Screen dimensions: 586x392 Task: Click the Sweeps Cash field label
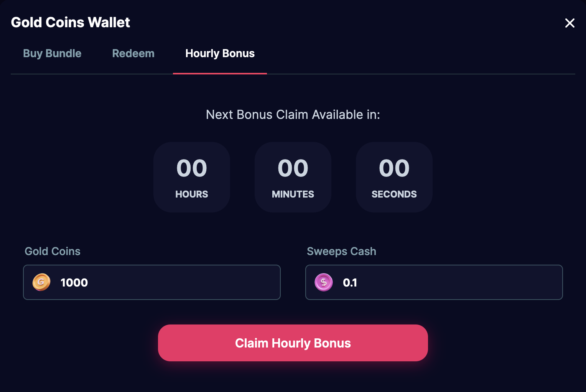(x=341, y=251)
